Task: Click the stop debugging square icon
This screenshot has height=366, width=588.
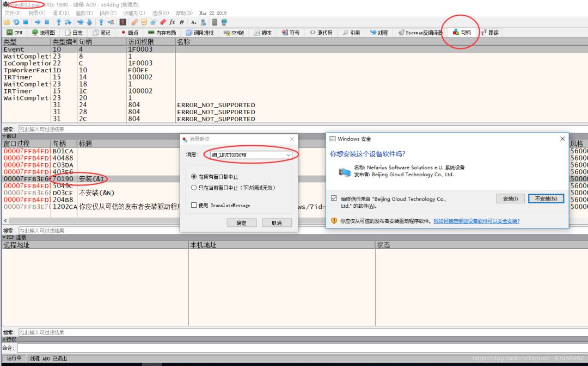Action: point(26,22)
